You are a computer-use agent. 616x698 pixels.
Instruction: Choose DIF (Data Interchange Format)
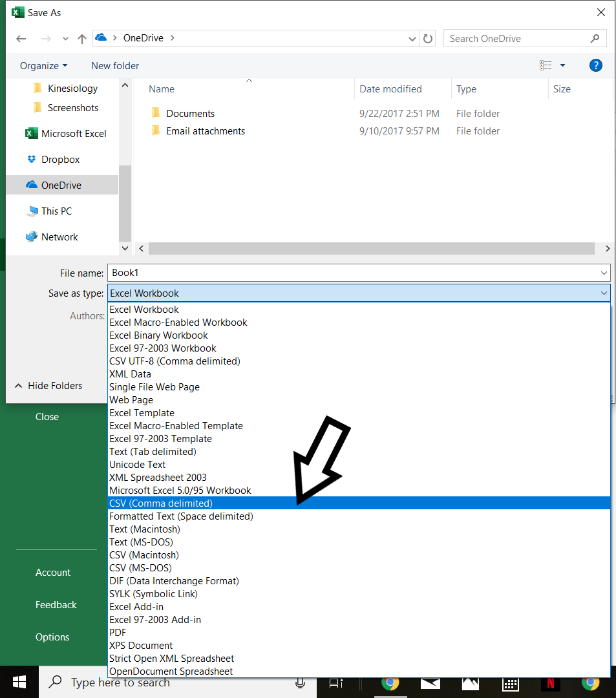click(359, 580)
